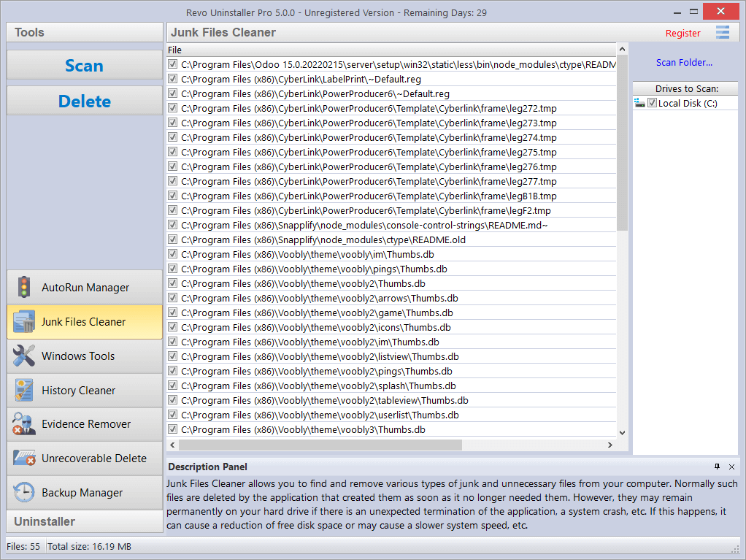Click the History Cleaner broom icon
This screenshot has width=746, height=560.
pos(24,390)
